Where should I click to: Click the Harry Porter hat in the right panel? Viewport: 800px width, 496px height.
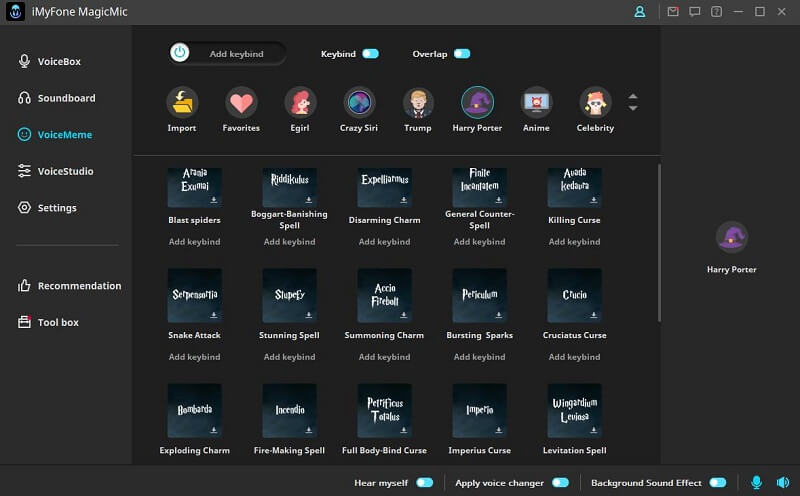click(x=732, y=237)
